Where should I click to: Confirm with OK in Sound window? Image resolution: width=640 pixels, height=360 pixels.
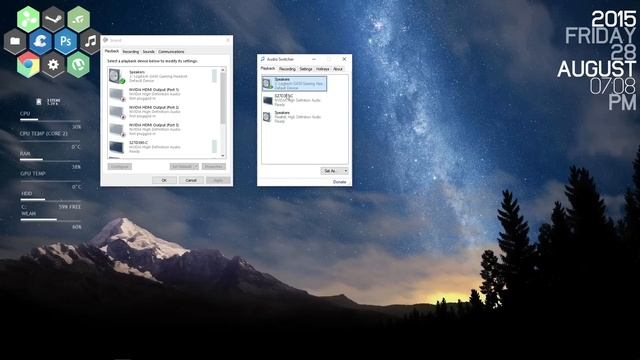pyautogui.click(x=164, y=180)
